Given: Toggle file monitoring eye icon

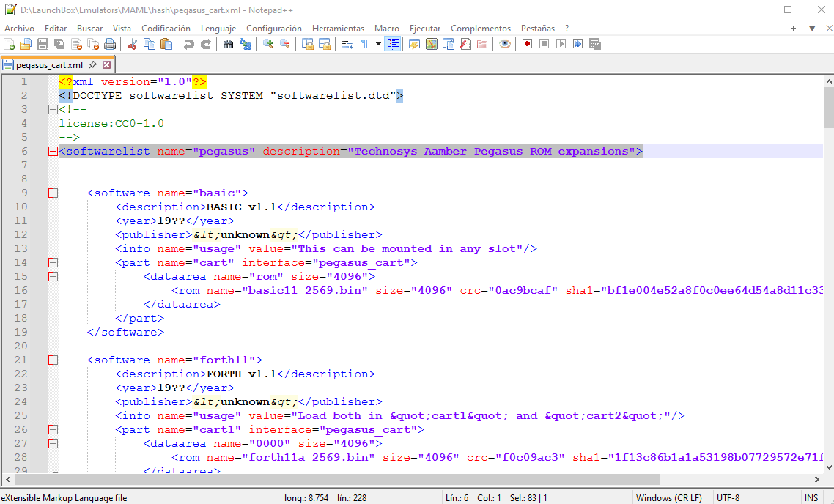Looking at the screenshot, I should [505, 44].
